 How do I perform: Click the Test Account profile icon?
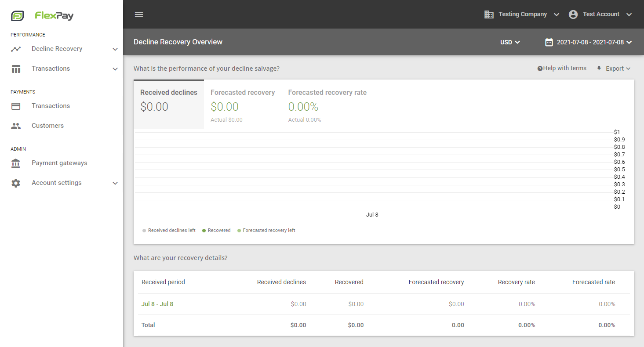click(x=573, y=14)
